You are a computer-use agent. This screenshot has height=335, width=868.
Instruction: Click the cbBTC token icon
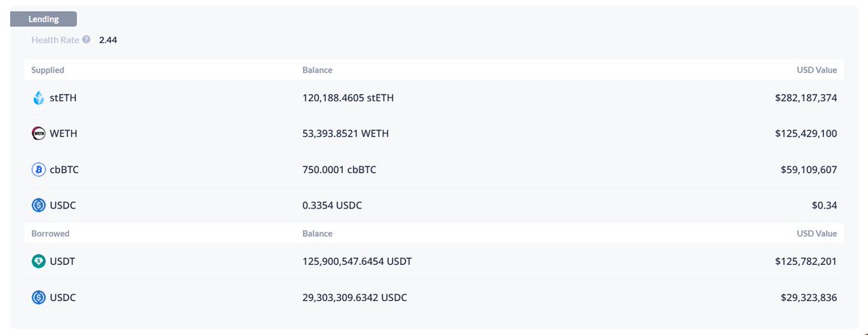click(x=39, y=170)
